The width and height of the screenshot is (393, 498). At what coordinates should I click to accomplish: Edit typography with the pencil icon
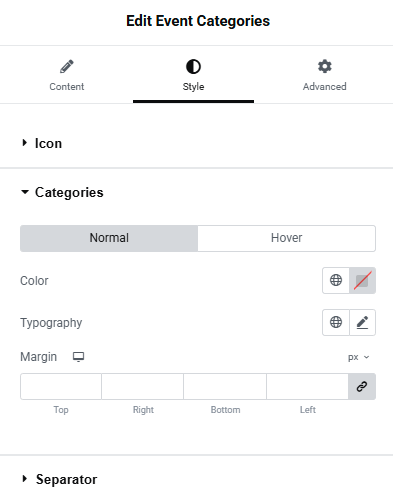pyautogui.click(x=362, y=322)
